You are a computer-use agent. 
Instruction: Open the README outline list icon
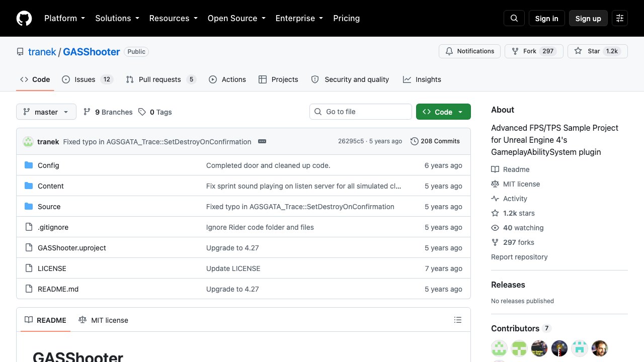tap(458, 320)
